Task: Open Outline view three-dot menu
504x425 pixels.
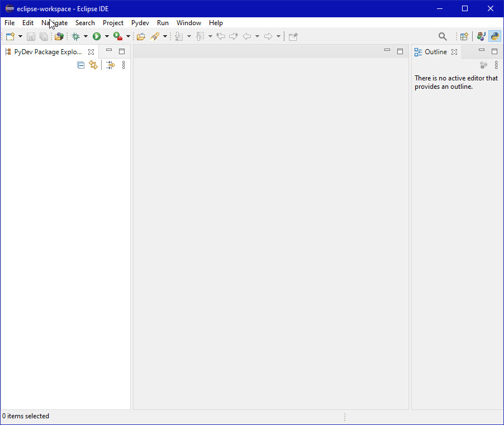Action: point(496,65)
